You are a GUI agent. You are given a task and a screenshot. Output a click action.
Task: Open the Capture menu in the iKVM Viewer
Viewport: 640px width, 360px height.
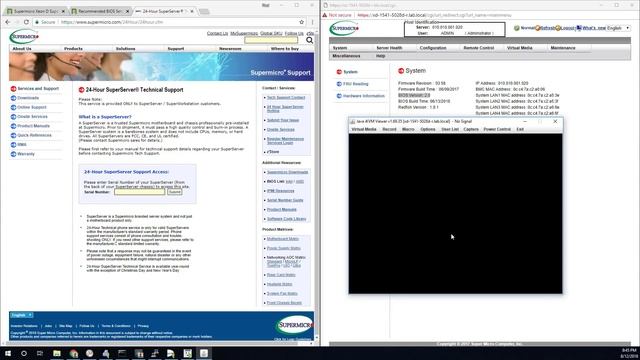[x=471, y=129]
